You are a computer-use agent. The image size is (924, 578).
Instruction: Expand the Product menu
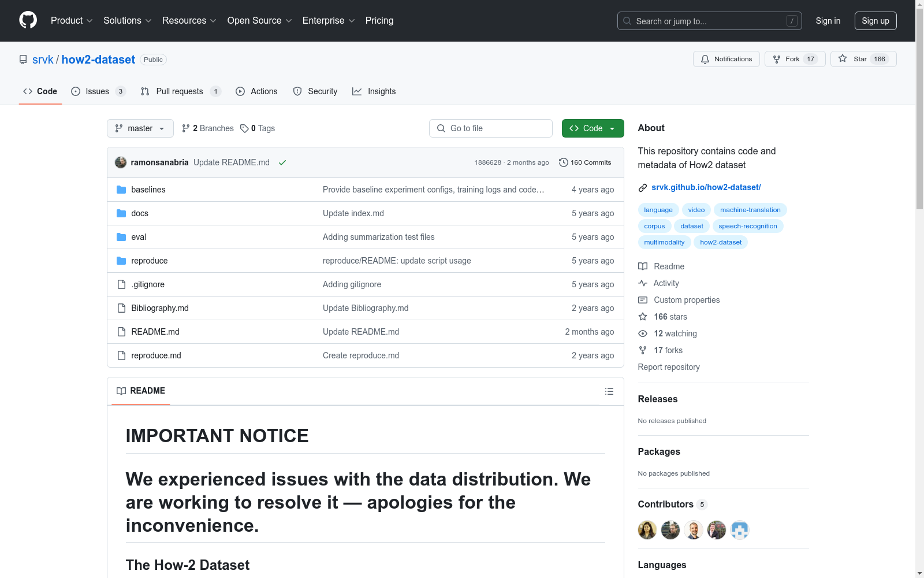(72, 20)
